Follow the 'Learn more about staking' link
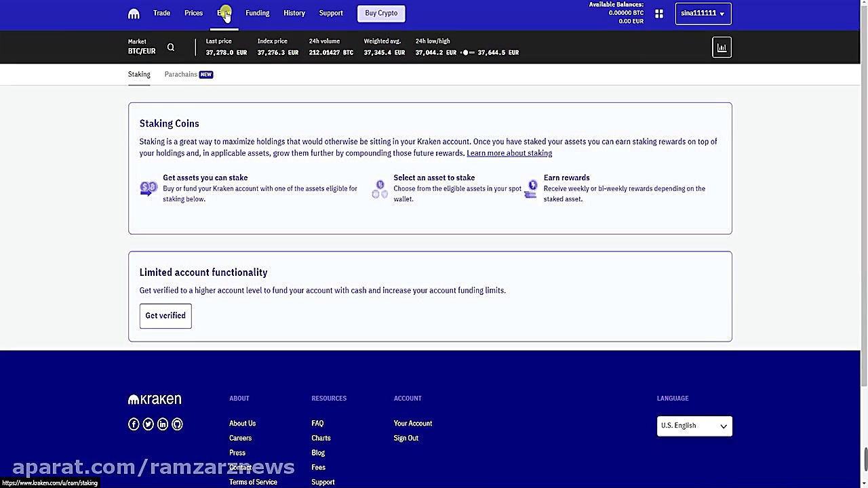Screen dimensions: 868x488 click(509, 153)
